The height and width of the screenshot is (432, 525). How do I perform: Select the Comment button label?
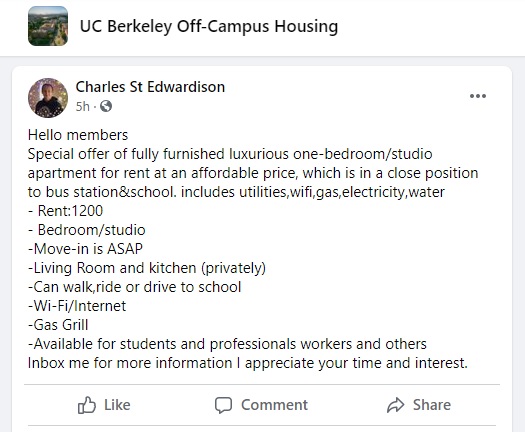pyautogui.click(x=274, y=405)
